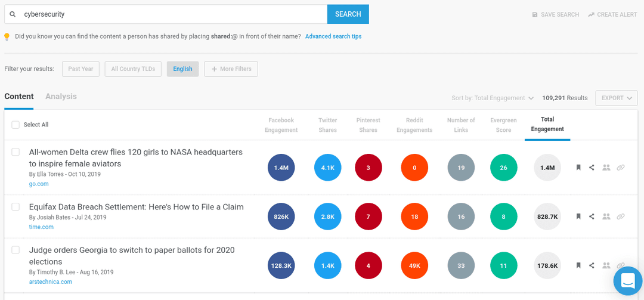Screen dimensions: 644x300
Task: Click the Create Alert trend icon
Action: tap(591, 14)
